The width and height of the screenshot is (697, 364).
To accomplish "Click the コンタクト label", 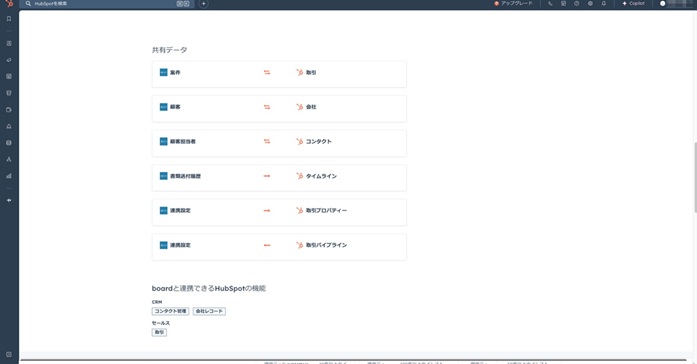I will pyautogui.click(x=319, y=141).
